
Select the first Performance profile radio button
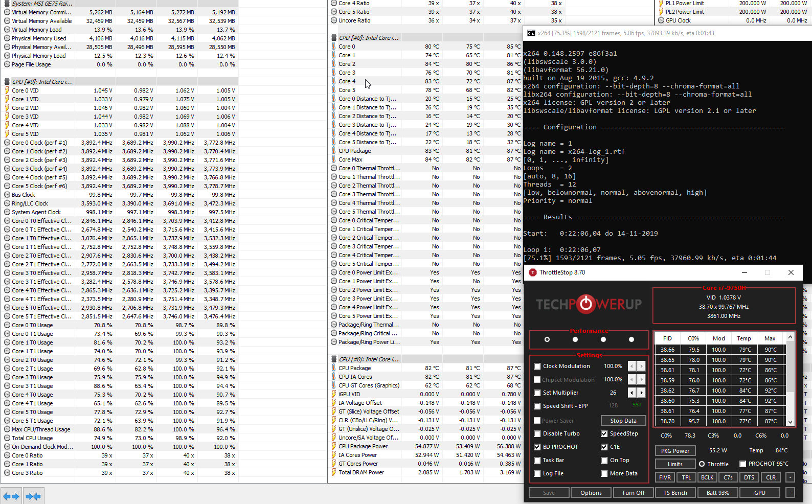click(547, 339)
